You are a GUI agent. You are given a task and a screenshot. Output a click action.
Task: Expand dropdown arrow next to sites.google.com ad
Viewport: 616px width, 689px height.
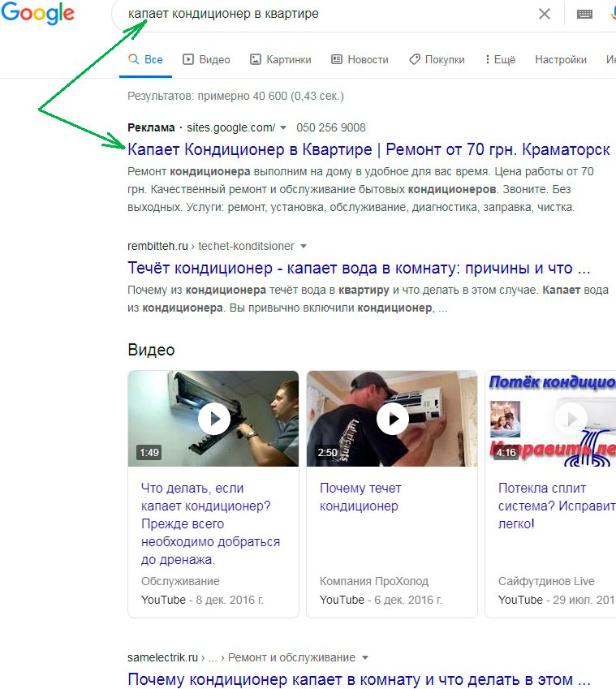tap(283, 128)
